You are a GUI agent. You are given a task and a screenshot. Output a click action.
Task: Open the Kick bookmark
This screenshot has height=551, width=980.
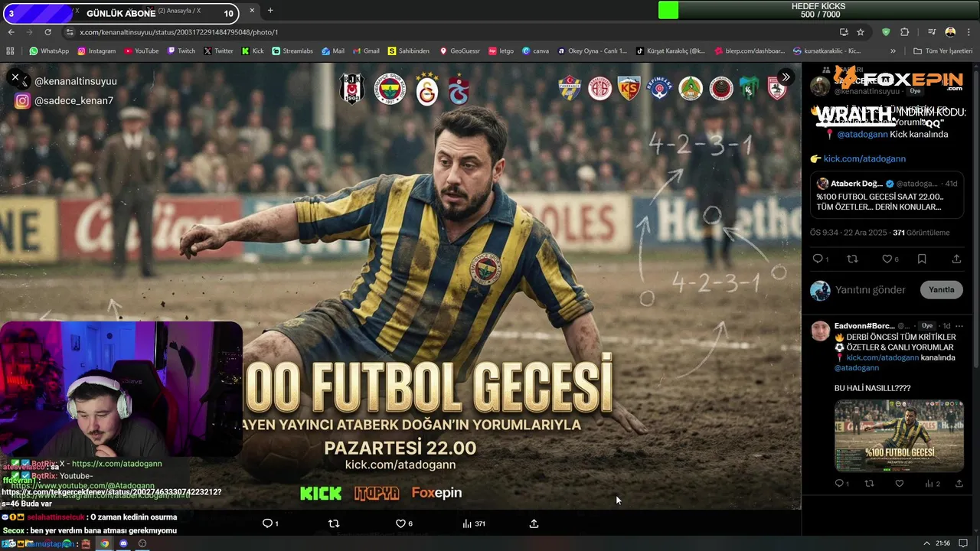tap(253, 51)
